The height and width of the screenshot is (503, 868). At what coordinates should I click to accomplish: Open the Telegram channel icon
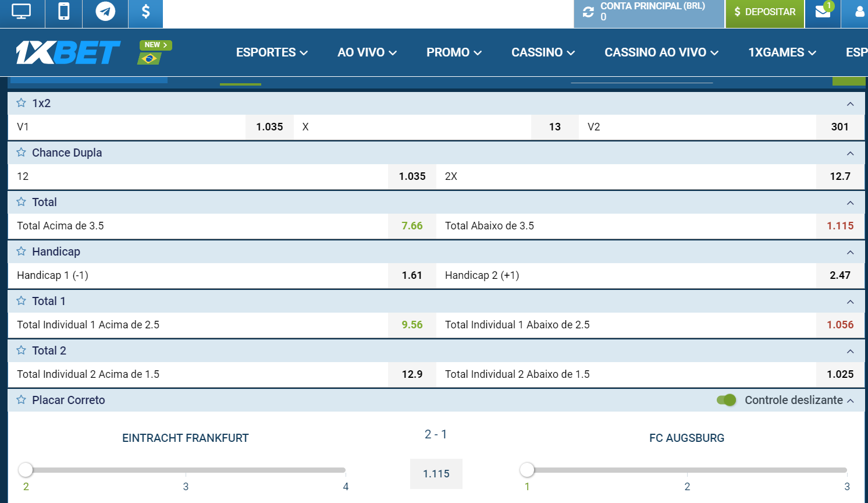[105, 12]
